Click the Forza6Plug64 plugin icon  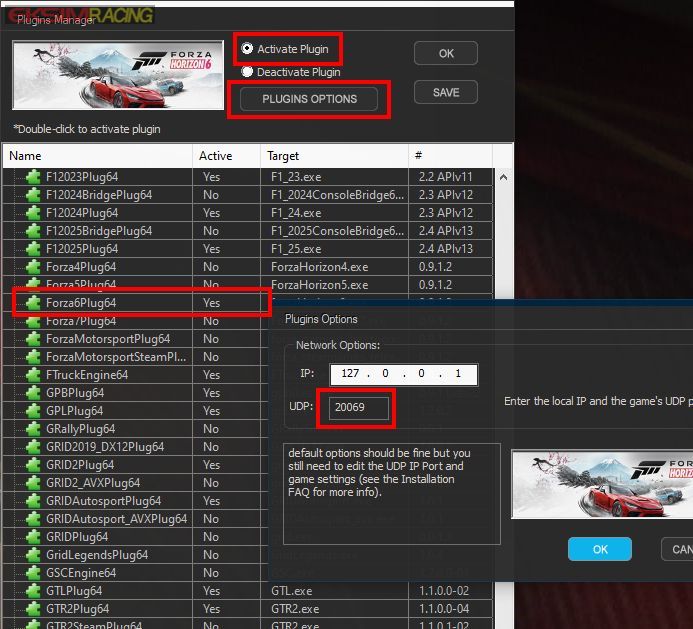click(33, 303)
